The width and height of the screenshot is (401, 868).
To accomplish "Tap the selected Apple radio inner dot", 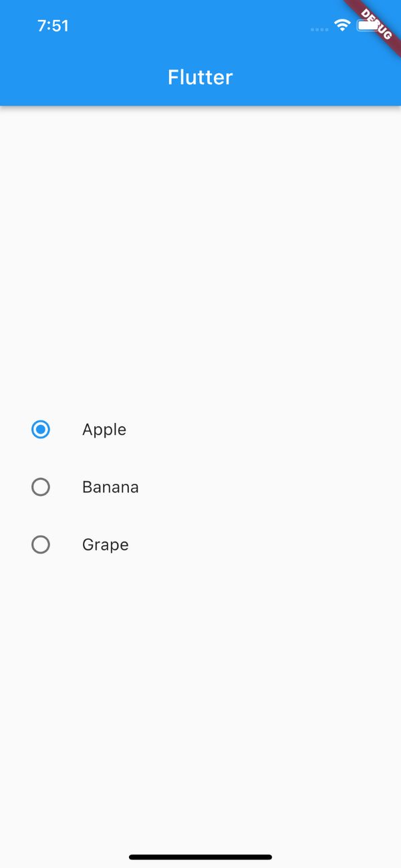I will 41,430.
